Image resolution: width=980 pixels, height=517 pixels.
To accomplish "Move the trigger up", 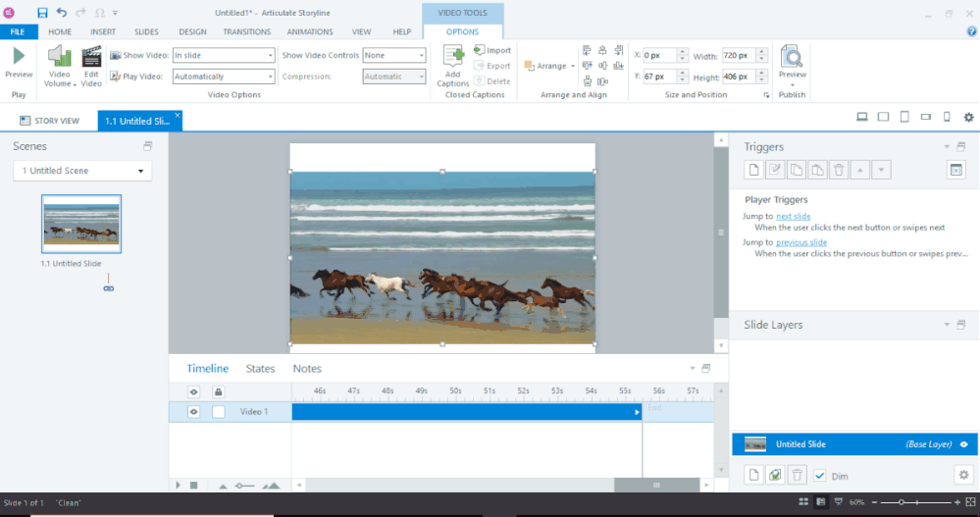I will [860, 170].
